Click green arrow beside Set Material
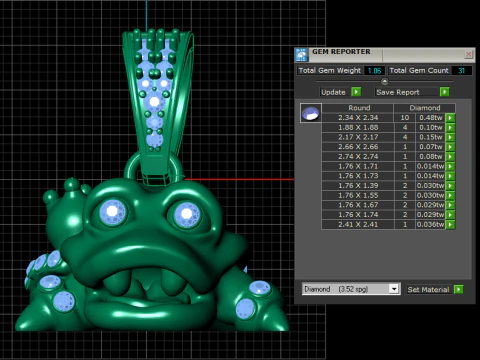Viewport: 480px width, 360px height. [459, 289]
